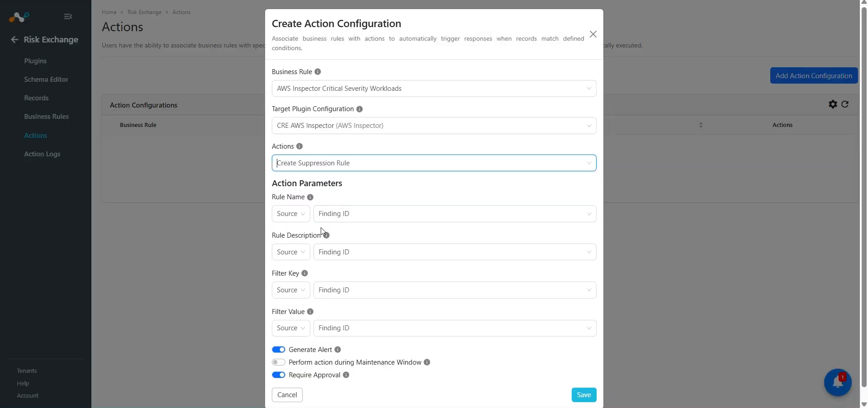Screen dimensions: 868x408
Task: Click the info icon next to Target Plugin Configuration
Action: point(359,109)
